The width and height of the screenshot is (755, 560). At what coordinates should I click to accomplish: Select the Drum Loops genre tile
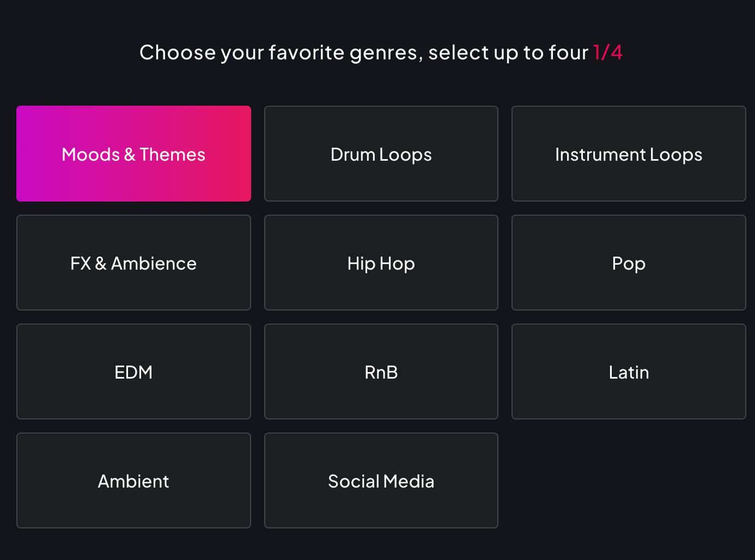(x=381, y=154)
